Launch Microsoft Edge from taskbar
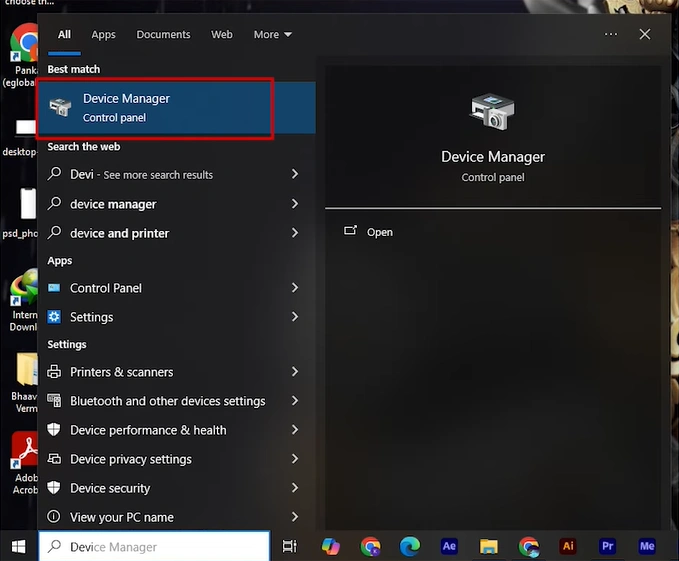This screenshot has width=679, height=561. 409,547
